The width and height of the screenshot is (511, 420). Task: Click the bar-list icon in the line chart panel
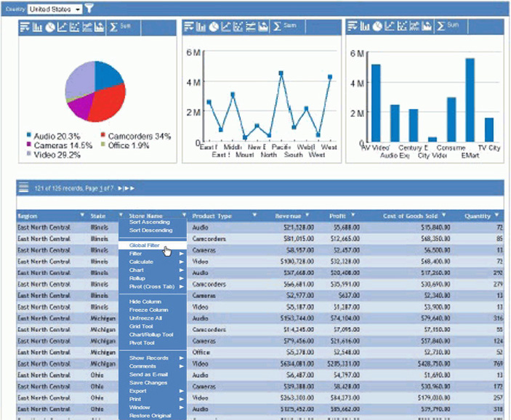click(188, 26)
